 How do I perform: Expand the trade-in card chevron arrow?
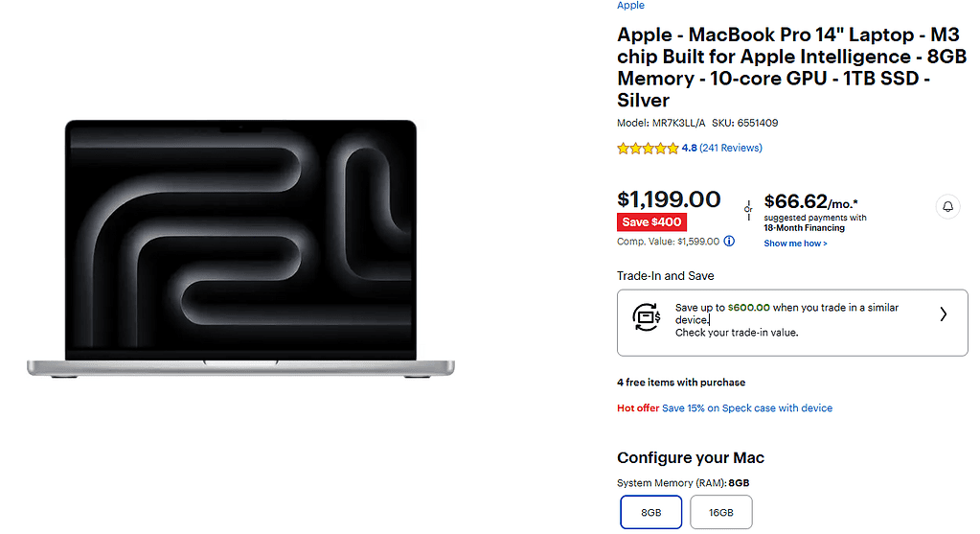(x=943, y=314)
